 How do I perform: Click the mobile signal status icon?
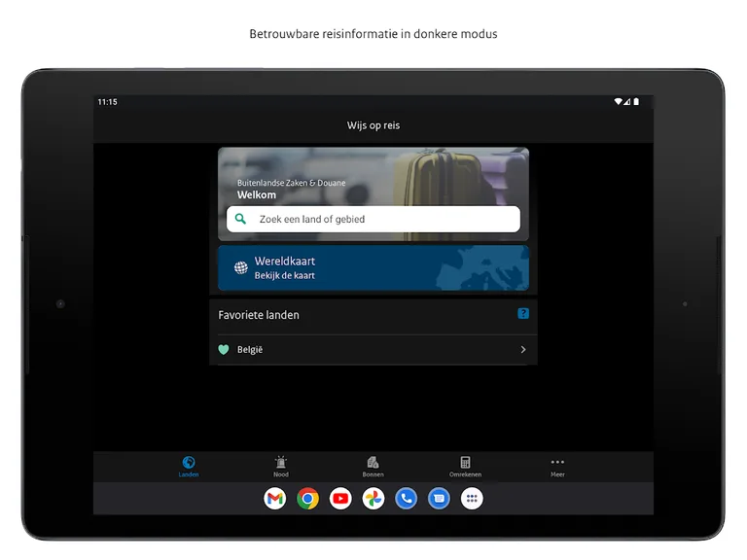[x=627, y=101]
